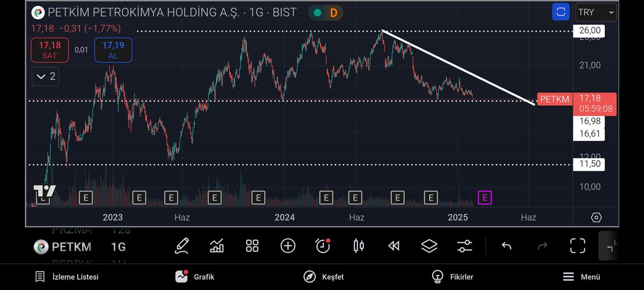The image size is (644, 290).
Task: Tap the partially hidden toolbar collapse corner icon
Action: pos(611,246)
